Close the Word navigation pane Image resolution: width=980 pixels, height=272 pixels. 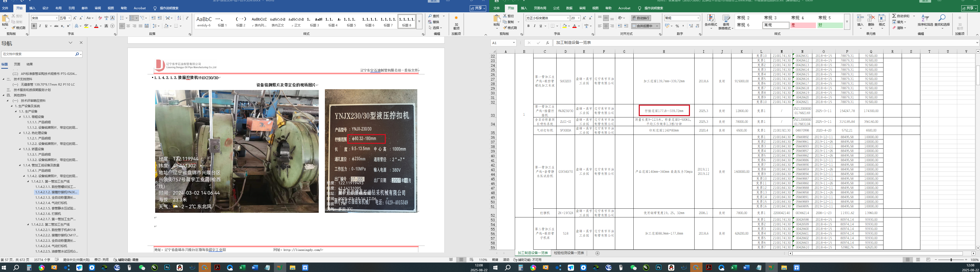pos(81,43)
